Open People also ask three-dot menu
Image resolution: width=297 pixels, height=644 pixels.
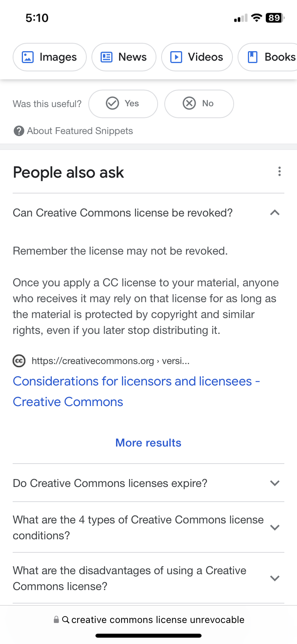point(280,171)
